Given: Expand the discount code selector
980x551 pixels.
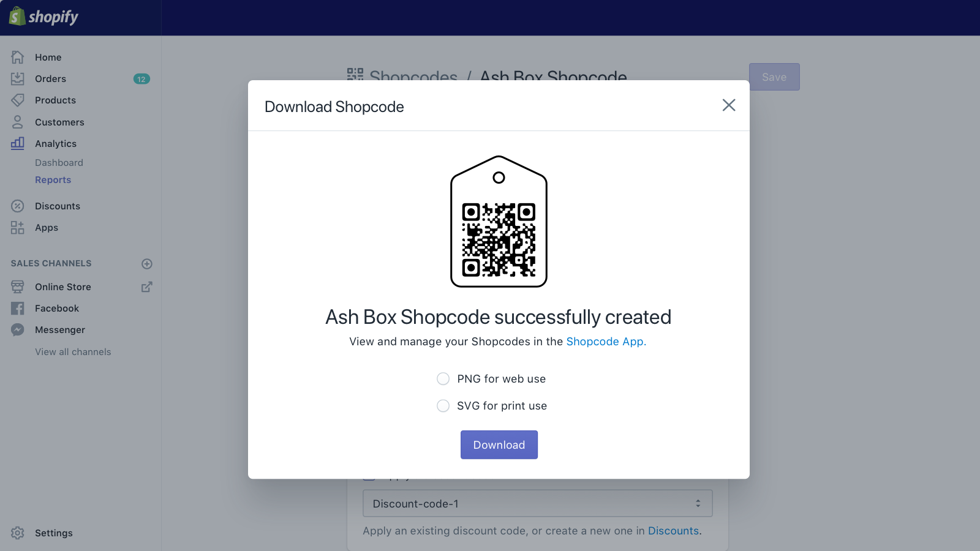Looking at the screenshot, I should point(698,503).
